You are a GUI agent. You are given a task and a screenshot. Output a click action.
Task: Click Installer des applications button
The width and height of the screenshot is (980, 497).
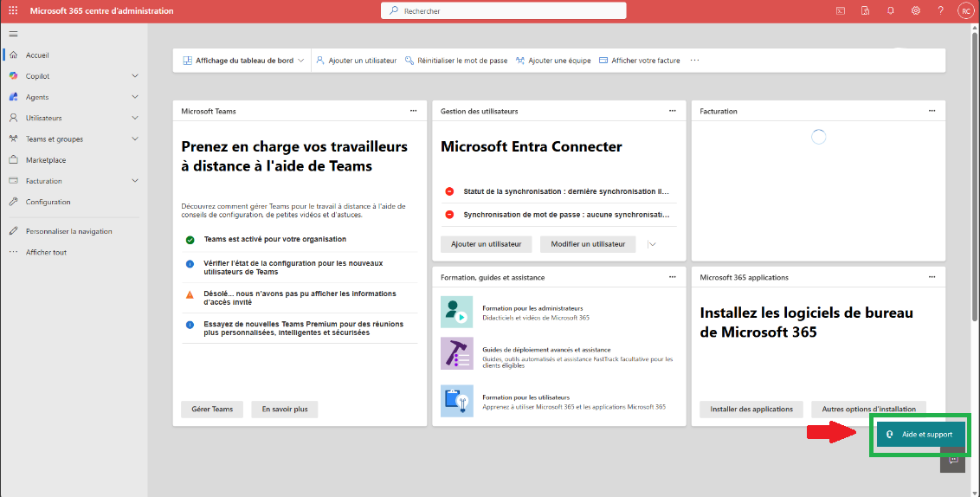[x=751, y=409]
